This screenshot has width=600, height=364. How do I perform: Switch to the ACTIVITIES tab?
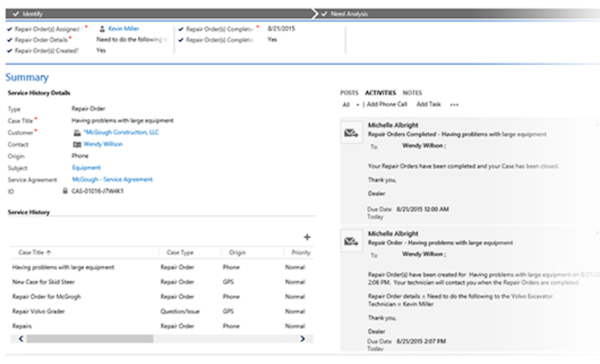[380, 93]
